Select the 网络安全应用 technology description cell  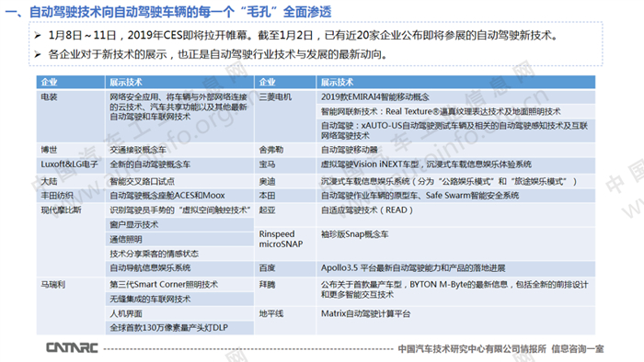pyautogui.click(x=179, y=116)
